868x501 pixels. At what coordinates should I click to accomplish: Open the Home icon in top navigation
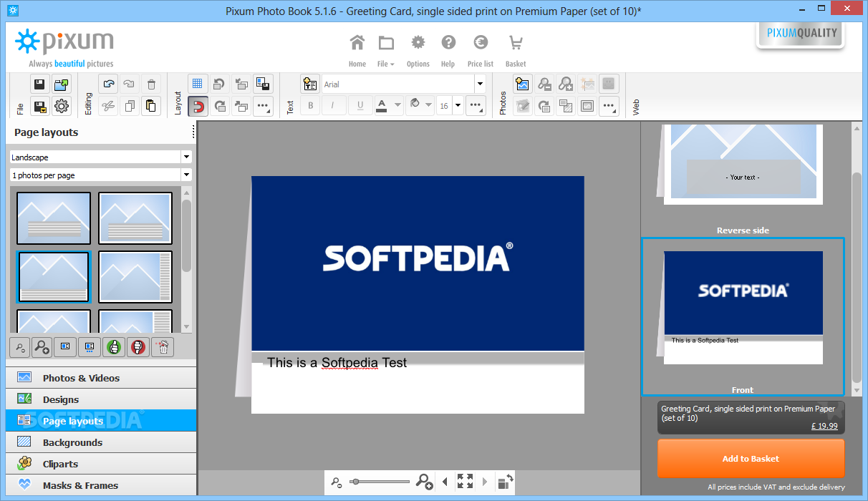tap(357, 50)
